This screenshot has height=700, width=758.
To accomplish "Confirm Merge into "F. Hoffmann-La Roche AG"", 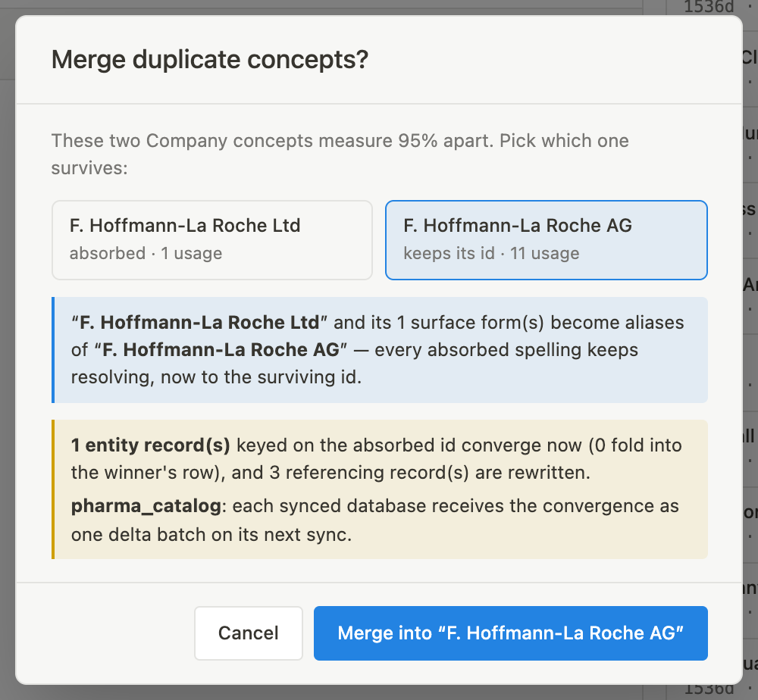I will coord(510,633).
